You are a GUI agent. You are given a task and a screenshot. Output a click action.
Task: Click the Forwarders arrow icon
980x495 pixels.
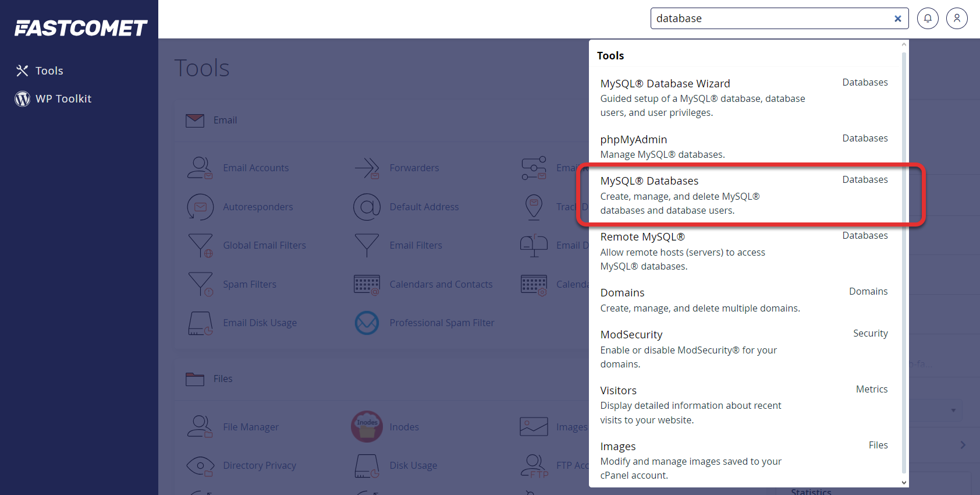tap(367, 168)
